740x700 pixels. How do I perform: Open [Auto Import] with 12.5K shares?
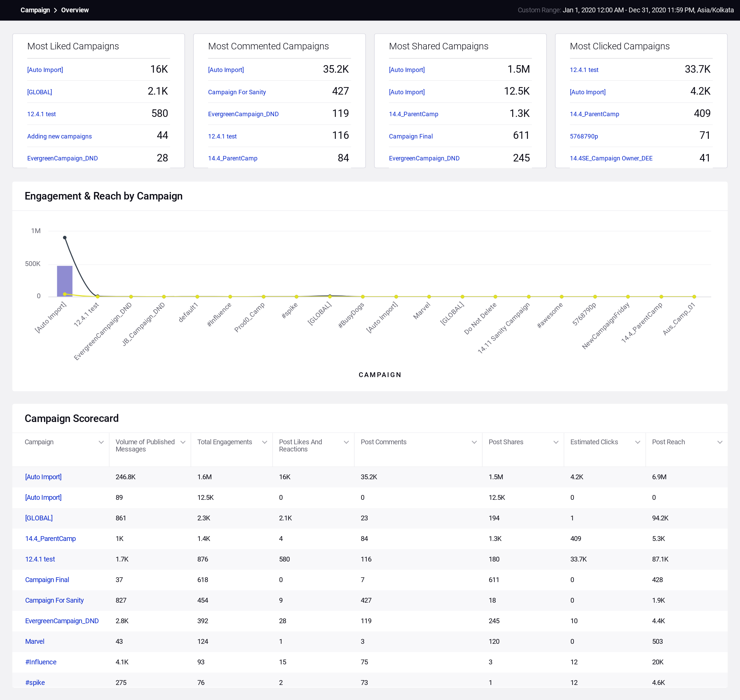[x=407, y=92]
